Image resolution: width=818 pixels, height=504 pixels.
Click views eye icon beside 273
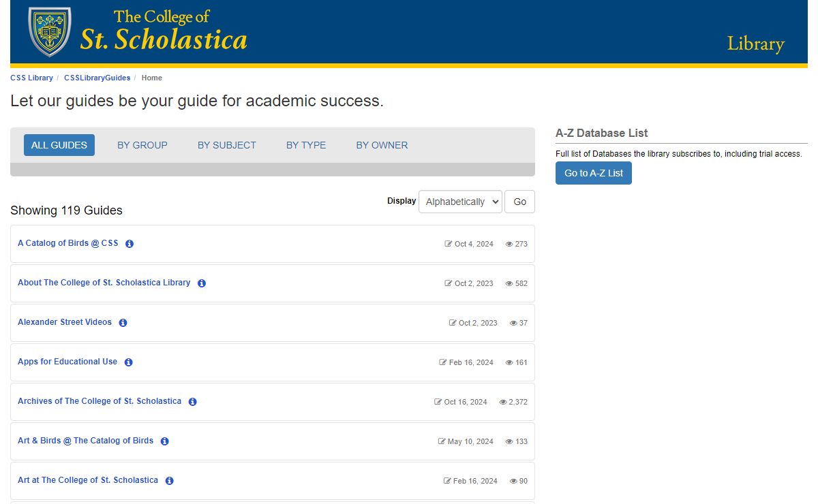coord(509,244)
